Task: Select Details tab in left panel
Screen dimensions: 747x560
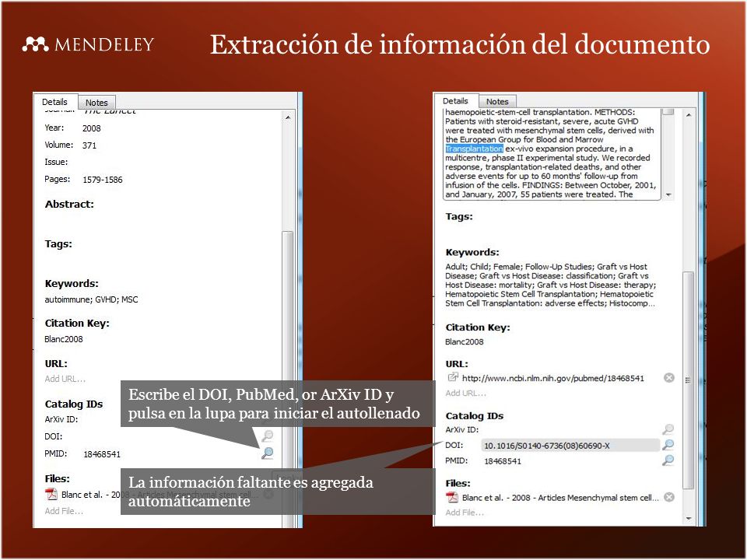Action: click(54, 102)
